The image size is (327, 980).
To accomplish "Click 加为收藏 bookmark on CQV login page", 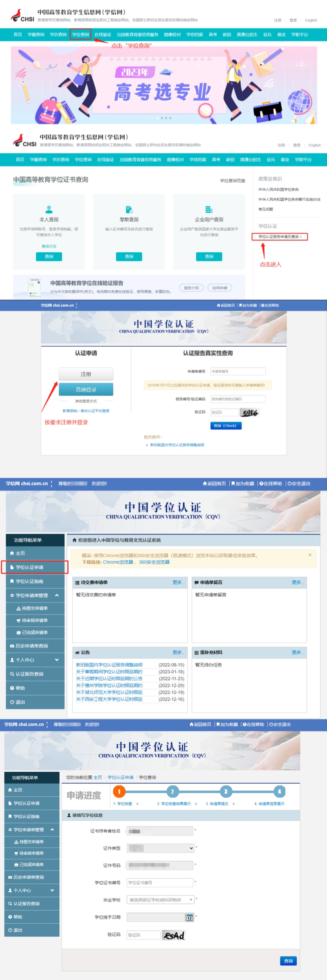I will tap(248, 305).
